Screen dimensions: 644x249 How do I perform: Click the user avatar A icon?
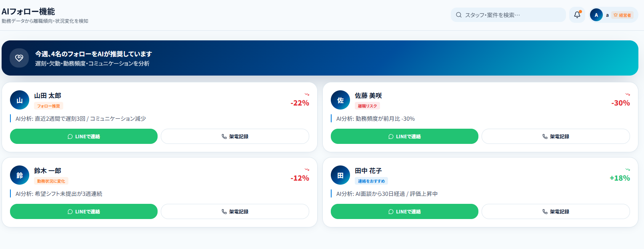click(x=596, y=15)
